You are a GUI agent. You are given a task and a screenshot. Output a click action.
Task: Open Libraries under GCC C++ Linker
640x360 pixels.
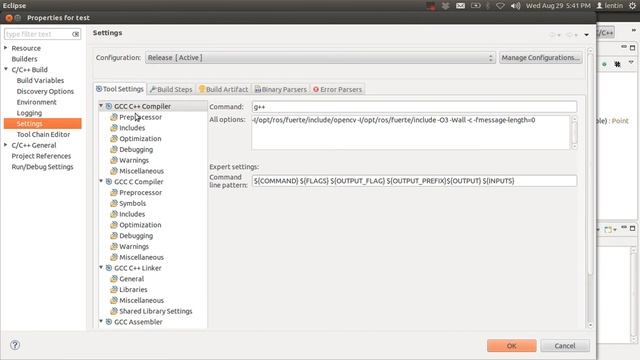pyautogui.click(x=133, y=290)
